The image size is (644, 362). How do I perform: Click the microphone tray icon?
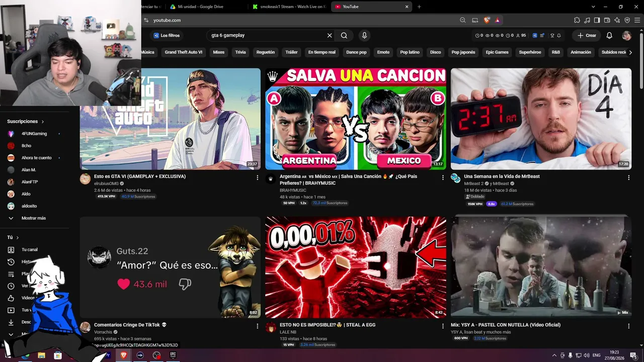[x=571, y=355]
